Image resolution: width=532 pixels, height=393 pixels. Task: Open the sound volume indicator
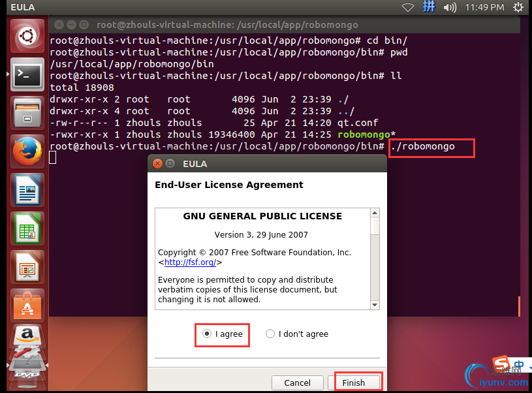[450, 7]
